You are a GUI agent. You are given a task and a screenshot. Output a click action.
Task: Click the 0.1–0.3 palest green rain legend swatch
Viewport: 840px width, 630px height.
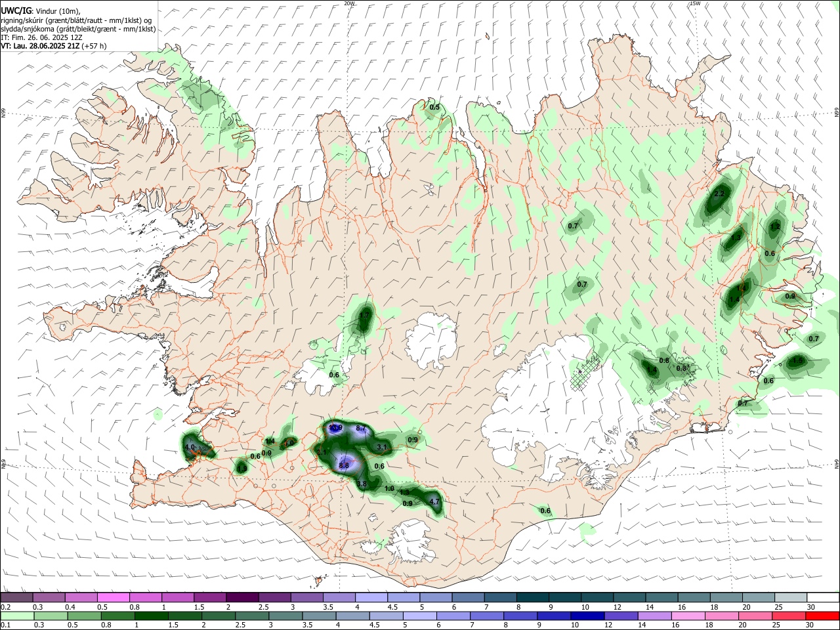point(17,616)
